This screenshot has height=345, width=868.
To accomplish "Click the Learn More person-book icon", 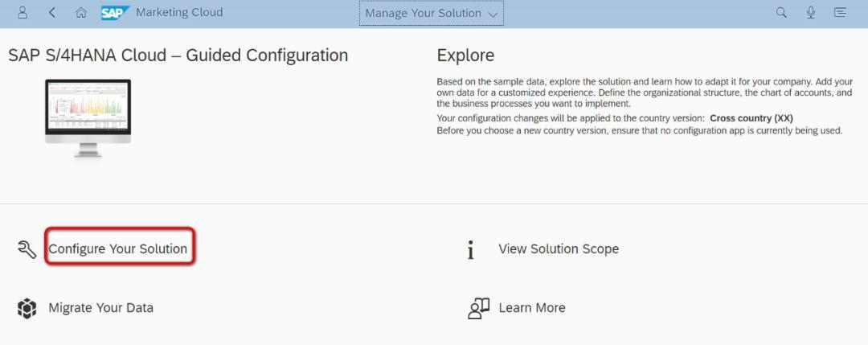I will pyautogui.click(x=478, y=309).
